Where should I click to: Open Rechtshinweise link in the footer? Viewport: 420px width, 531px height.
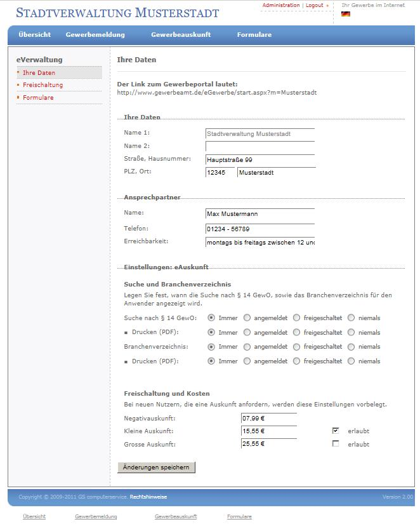coord(148,497)
